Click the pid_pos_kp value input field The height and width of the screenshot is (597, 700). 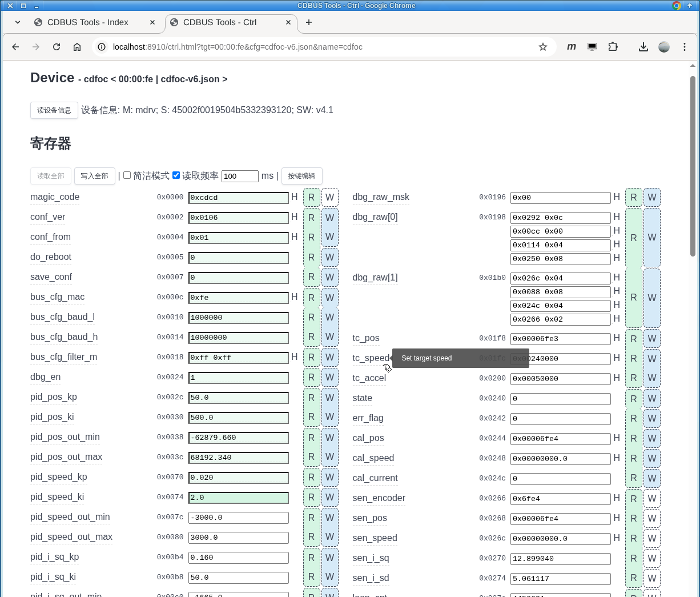point(239,398)
